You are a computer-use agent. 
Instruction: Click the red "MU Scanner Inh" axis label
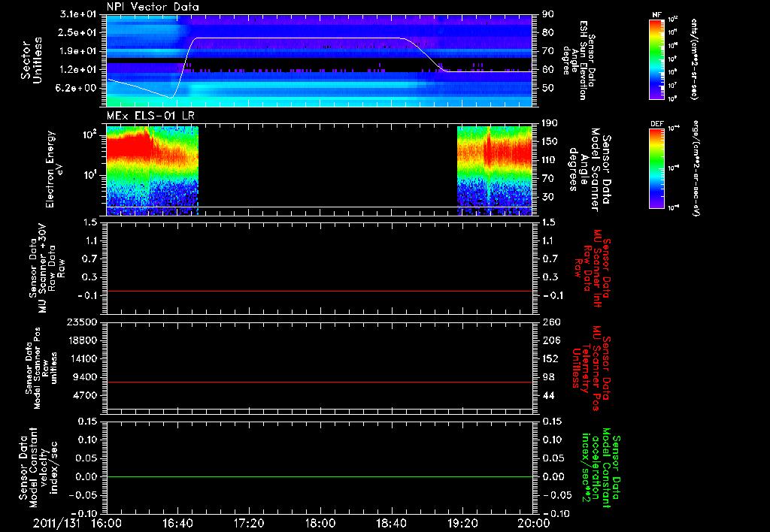pyautogui.click(x=592, y=268)
